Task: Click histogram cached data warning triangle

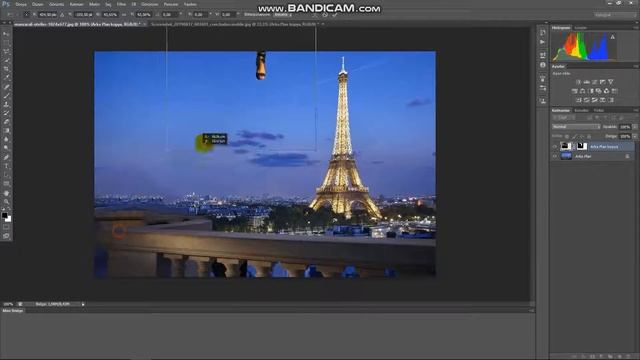Action: click(613, 37)
